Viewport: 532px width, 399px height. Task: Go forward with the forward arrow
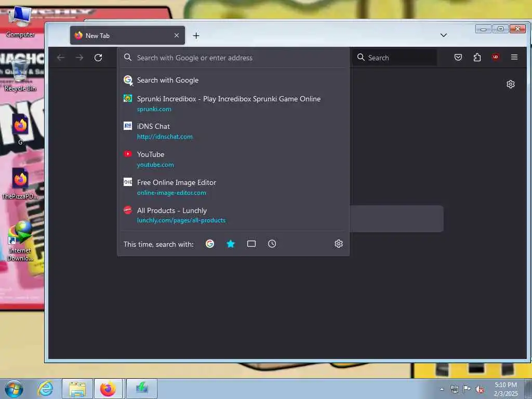[79, 58]
